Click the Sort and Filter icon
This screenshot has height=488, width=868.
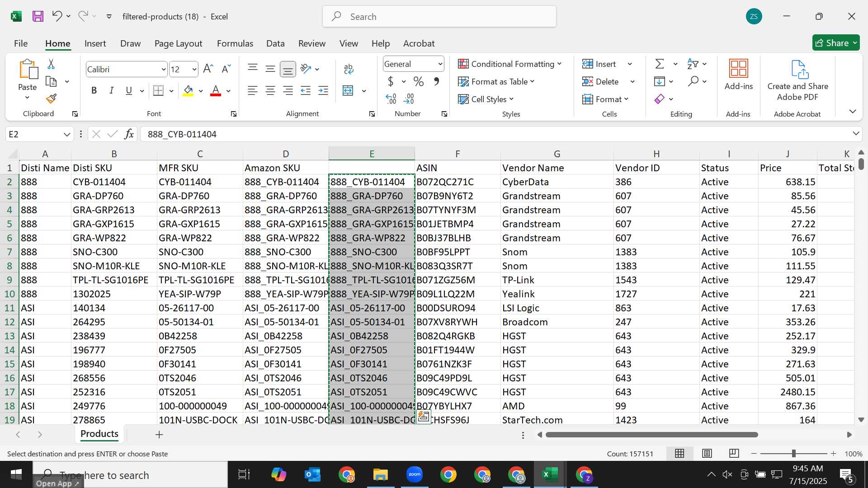(693, 64)
